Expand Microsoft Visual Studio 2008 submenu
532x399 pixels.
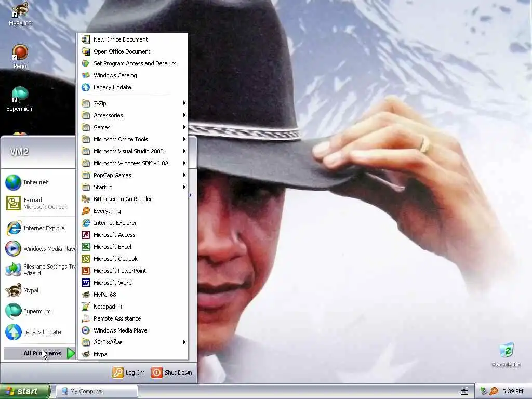click(x=134, y=151)
